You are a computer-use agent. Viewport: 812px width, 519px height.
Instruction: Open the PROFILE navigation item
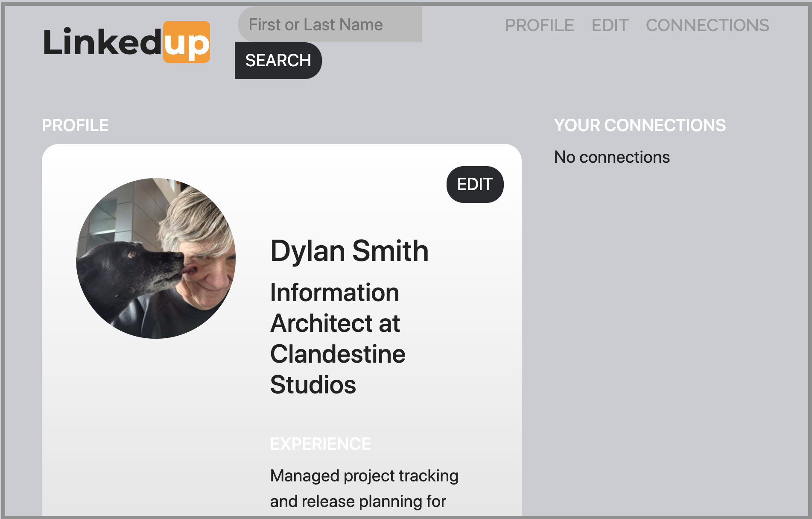click(540, 25)
